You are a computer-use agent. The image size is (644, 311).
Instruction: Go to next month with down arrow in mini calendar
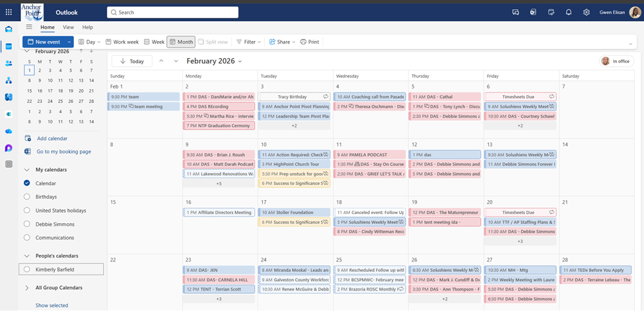91,52
